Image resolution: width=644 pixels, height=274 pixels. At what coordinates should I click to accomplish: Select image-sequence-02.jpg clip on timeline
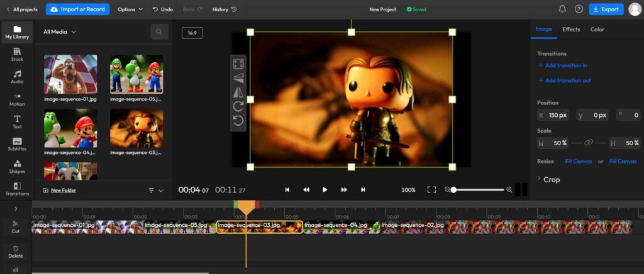506,227
